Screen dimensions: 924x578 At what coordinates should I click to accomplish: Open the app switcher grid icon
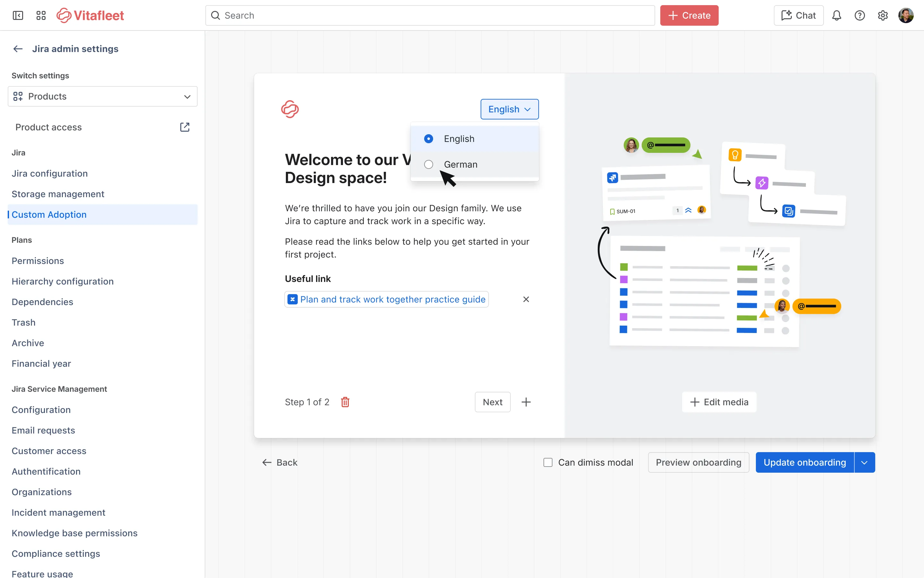pos(41,15)
